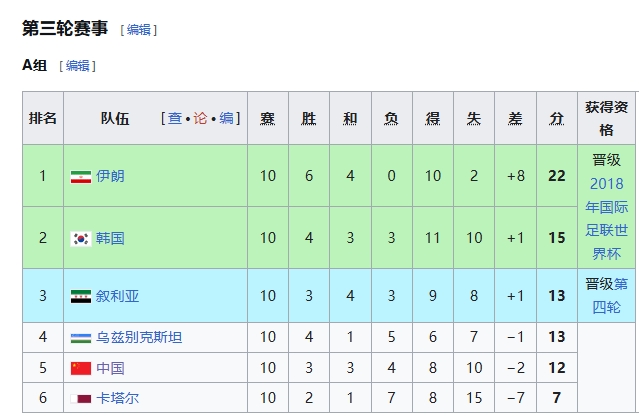Open the 叙利亚 team link
The width and height of the screenshot is (639, 419).
point(118,296)
